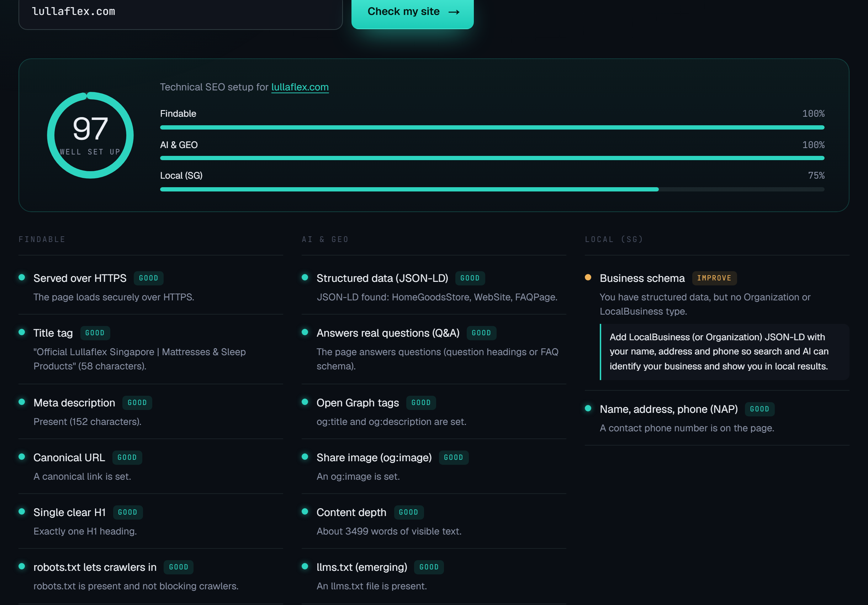This screenshot has height=605, width=868.
Task: Click the GOOD badge beside Meta description
Action: tap(137, 403)
